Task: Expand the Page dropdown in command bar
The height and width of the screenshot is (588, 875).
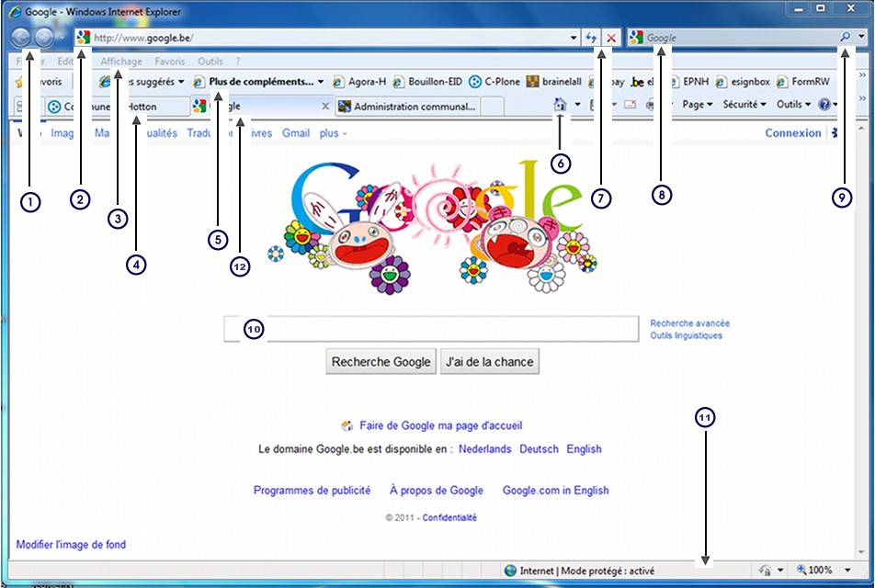Action: pyautogui.click(x=698, y=105)
